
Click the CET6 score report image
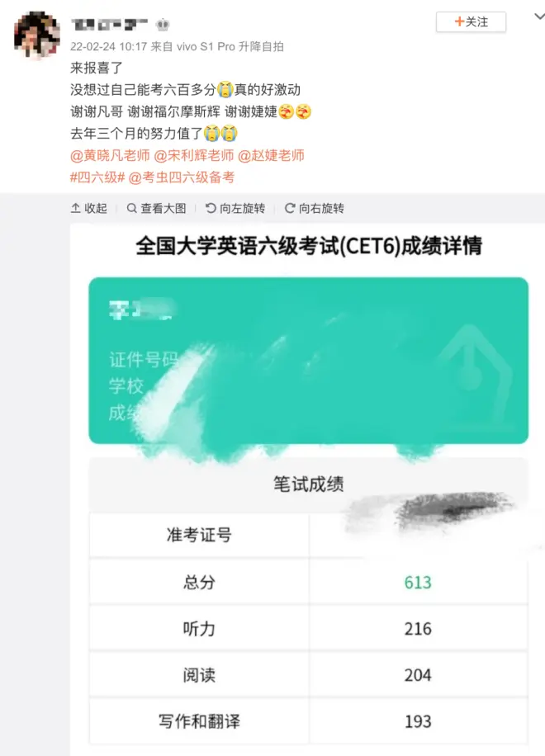point(308,489)
